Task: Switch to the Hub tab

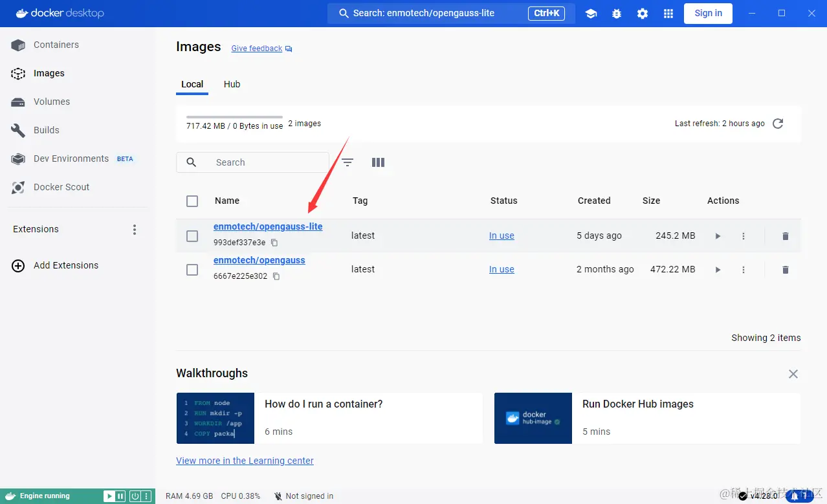Action: click(232, 84)
